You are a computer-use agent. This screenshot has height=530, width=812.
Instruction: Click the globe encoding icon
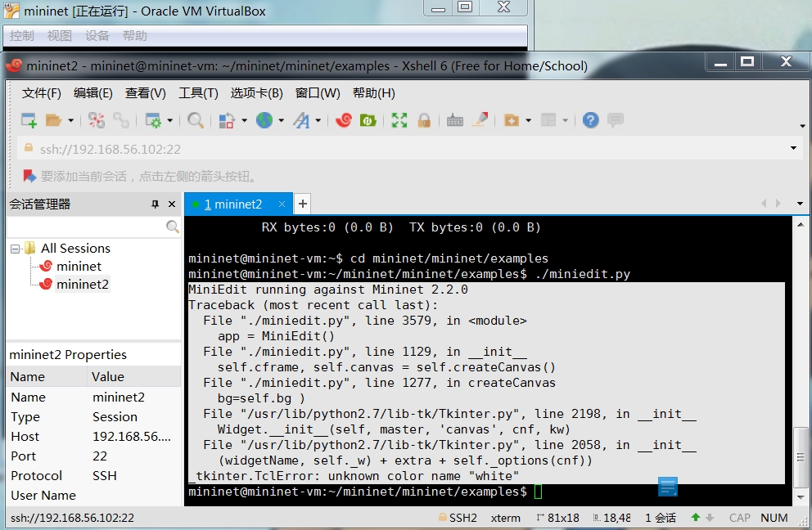(x=264, y=120)
